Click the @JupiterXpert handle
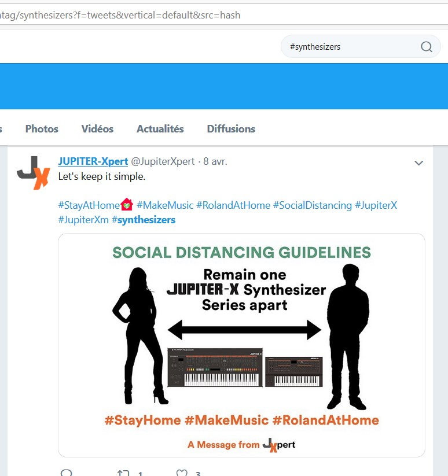The height and width of the screenshot is (476, 448). tap(163, 161)
